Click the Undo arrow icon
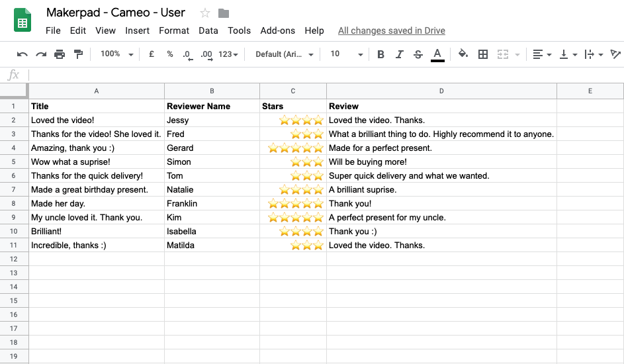 [x=22, y=54]
